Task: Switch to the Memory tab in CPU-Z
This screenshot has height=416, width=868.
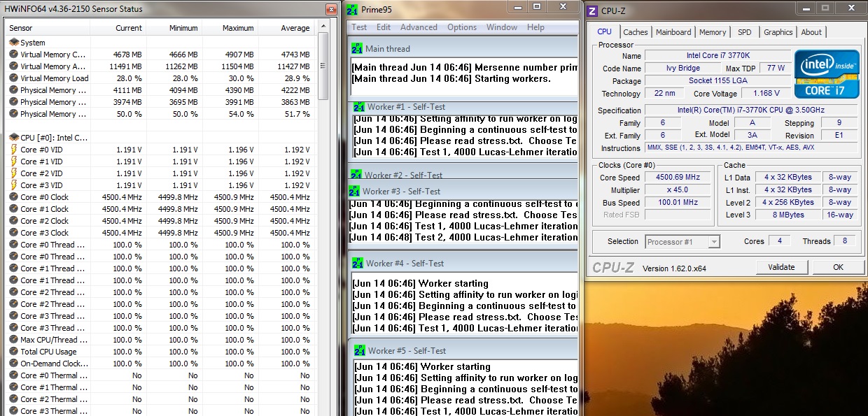Action: click(713, 32)
